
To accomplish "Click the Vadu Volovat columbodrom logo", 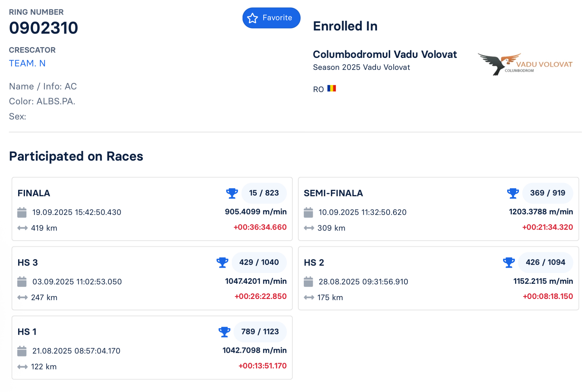I will pos(525,64).
